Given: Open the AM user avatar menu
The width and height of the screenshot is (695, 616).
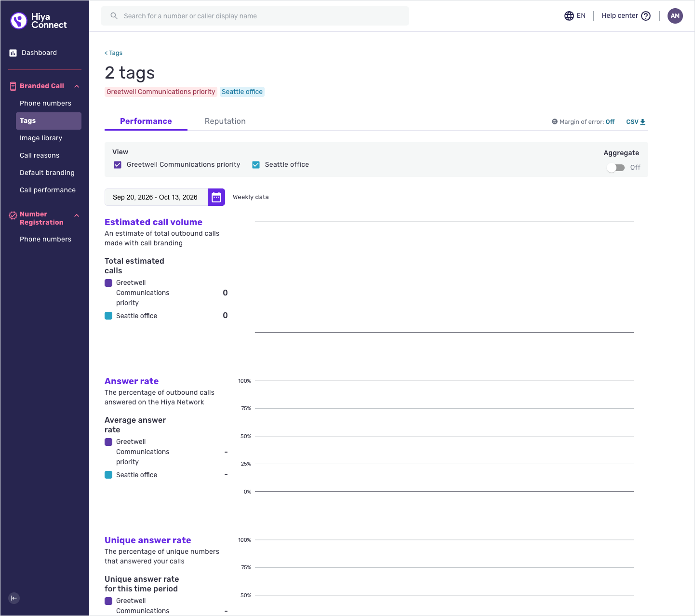Looking at the screenshot, I should [x=675, y=16].
